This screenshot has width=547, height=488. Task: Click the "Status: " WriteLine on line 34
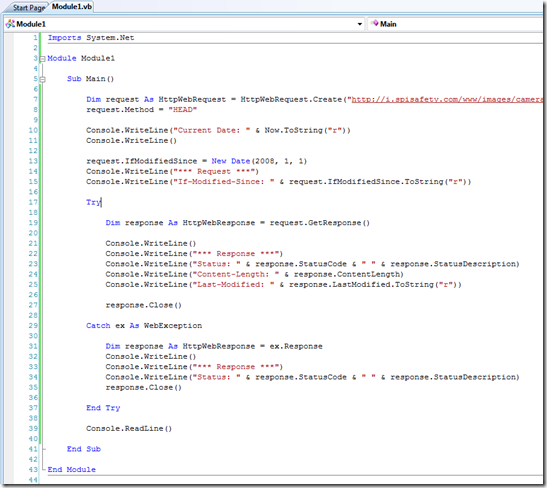pyautogui.click(x=312, y=377)
